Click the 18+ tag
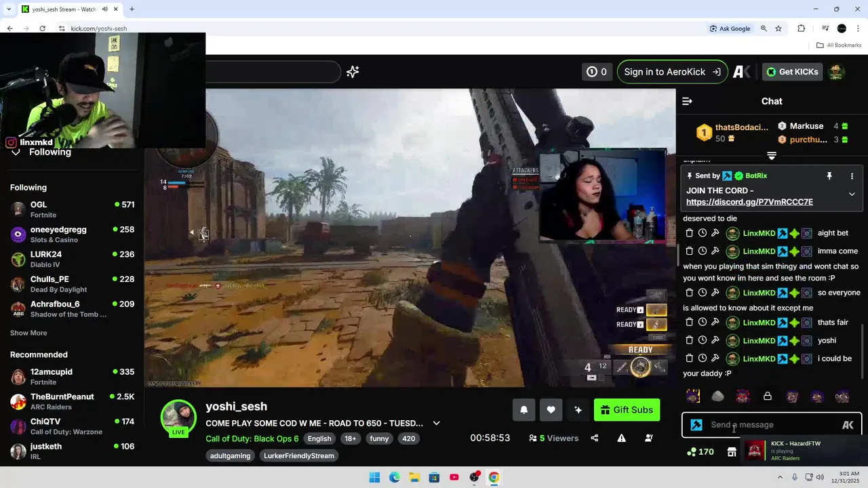 tap(350, 439)
